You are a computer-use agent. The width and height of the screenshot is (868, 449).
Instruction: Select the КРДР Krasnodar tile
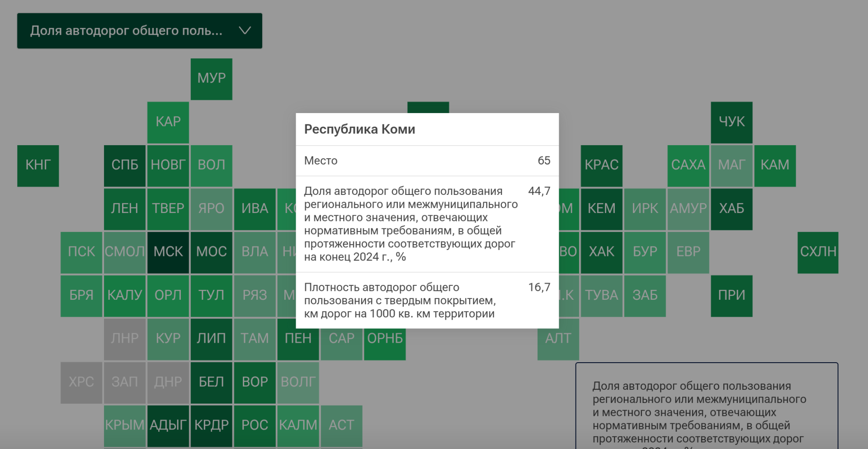coord(211,425)
